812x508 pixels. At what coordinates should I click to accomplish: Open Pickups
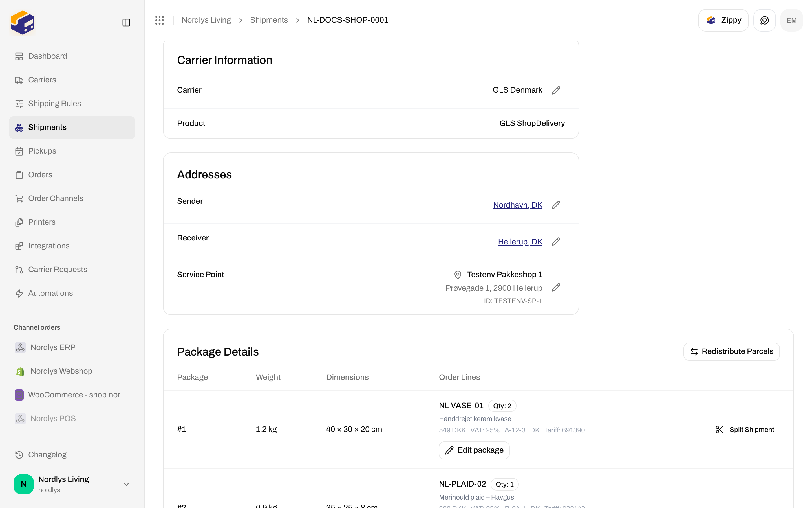[72, 151]
